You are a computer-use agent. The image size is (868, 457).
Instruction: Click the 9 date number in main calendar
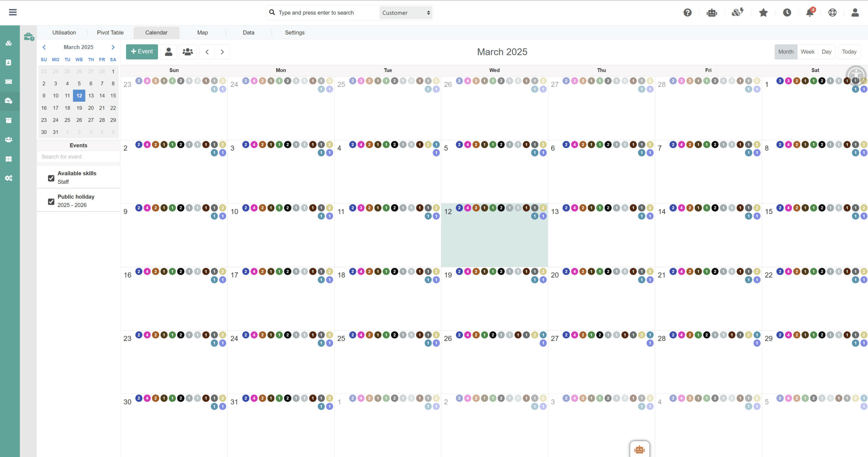click(125, 212)
